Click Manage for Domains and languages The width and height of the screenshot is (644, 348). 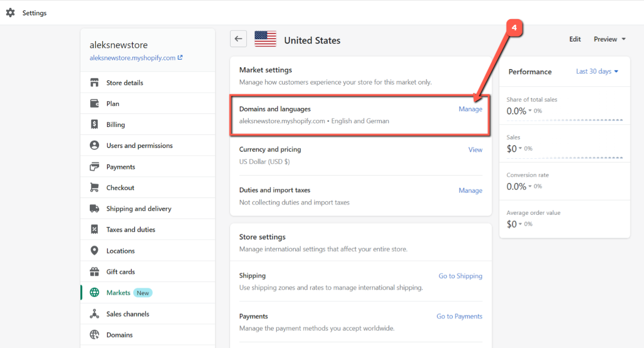(x=470, y=109)
